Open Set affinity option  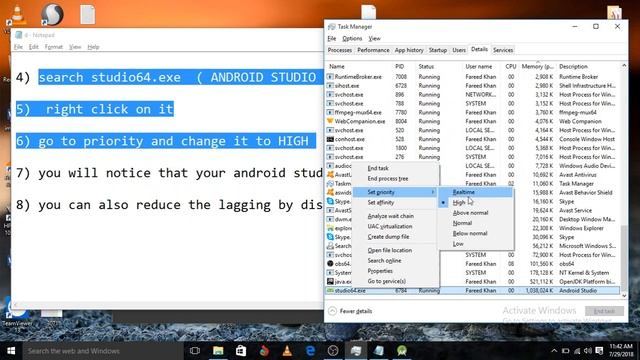[381, 202]
